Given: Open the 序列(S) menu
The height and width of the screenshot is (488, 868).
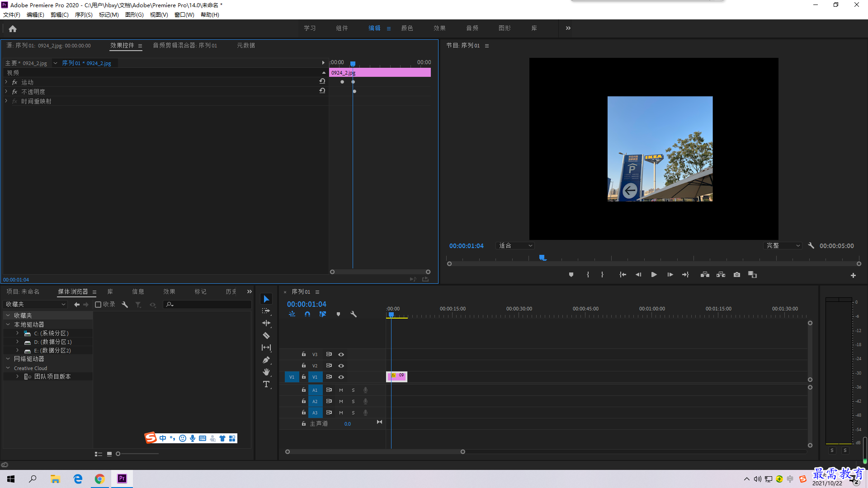Looking at the screenshot, I should 84,15.
